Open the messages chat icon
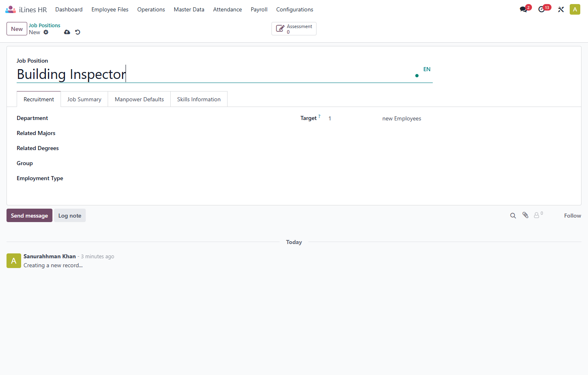Image resolution: width=588 pixels, height=375 pixels. click(523, 9)
